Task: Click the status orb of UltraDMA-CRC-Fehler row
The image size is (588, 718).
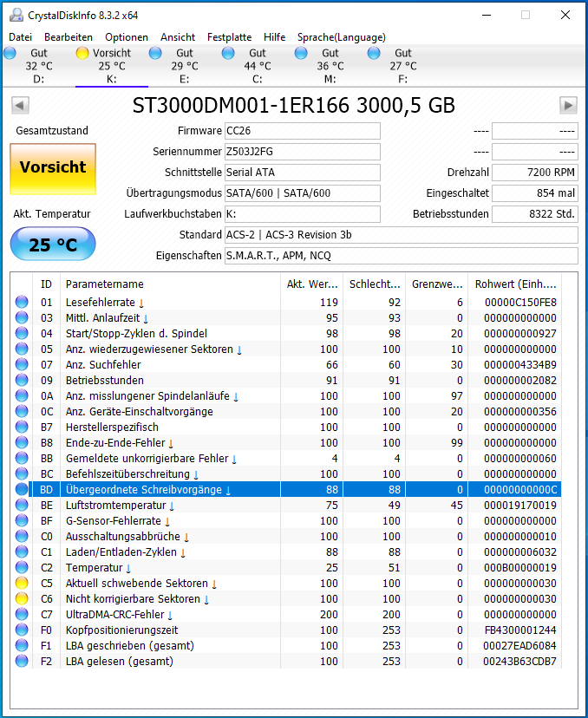Action: (22, 614)
